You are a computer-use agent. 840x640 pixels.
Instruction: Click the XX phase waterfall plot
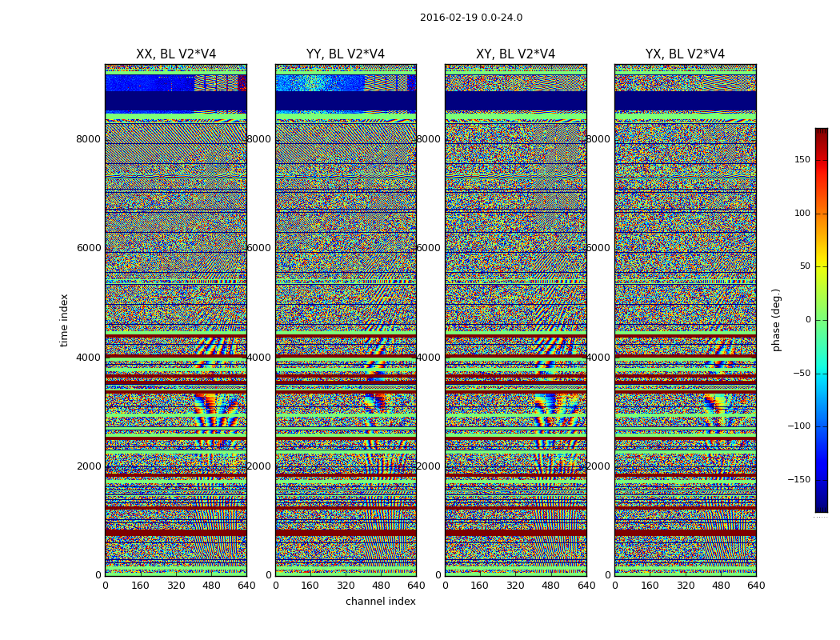coord(176,320)
